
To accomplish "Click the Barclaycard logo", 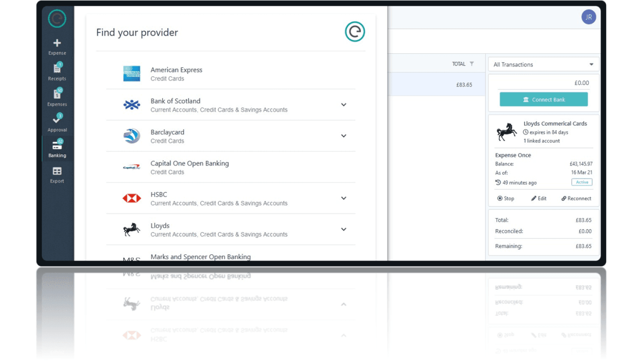I will point(132,136).
